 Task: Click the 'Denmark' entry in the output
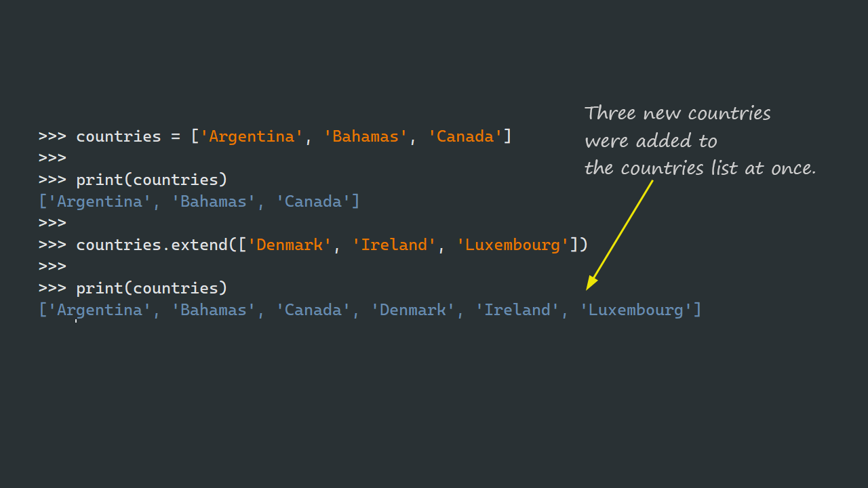(412, 310)
